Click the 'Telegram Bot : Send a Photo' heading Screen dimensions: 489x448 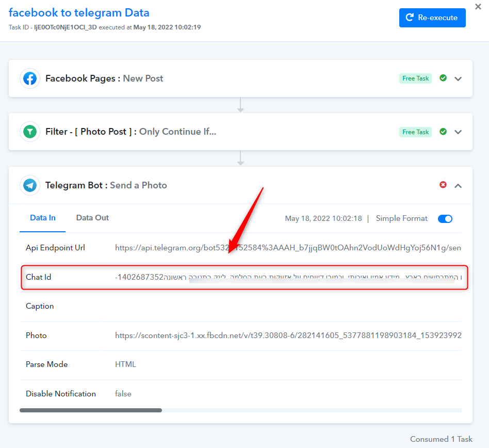[x=106, y=185]
